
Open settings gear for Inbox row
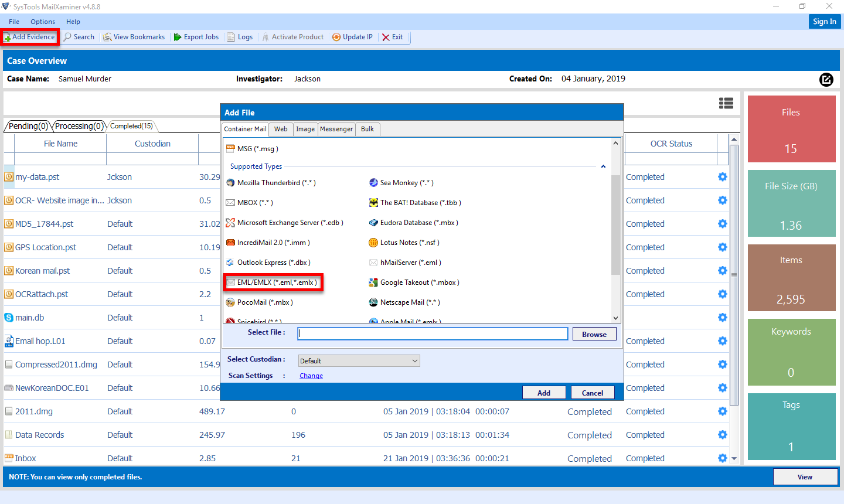[x=722, y=458]
